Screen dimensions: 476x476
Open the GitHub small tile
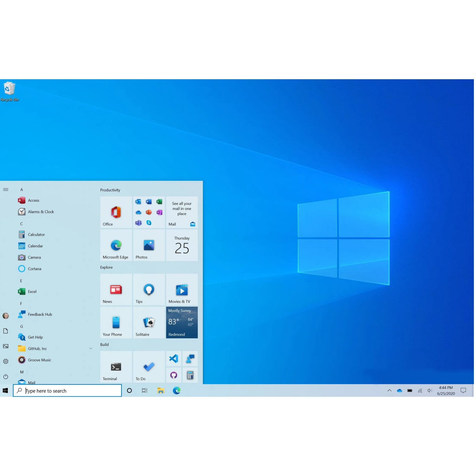(x=174, y=375)
